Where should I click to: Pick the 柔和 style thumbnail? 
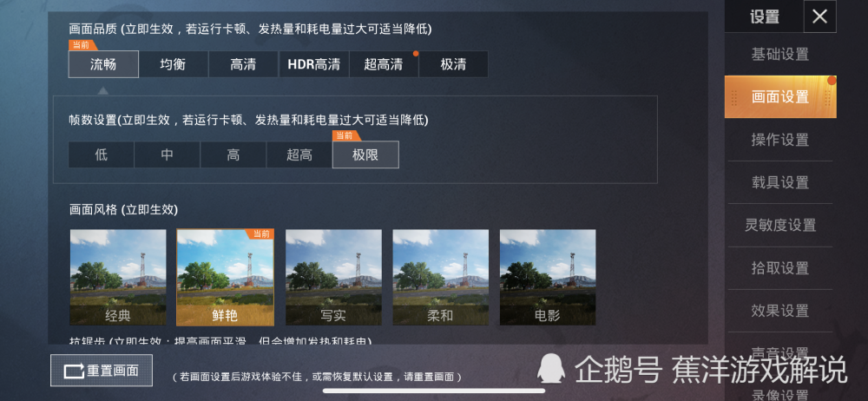441,278
